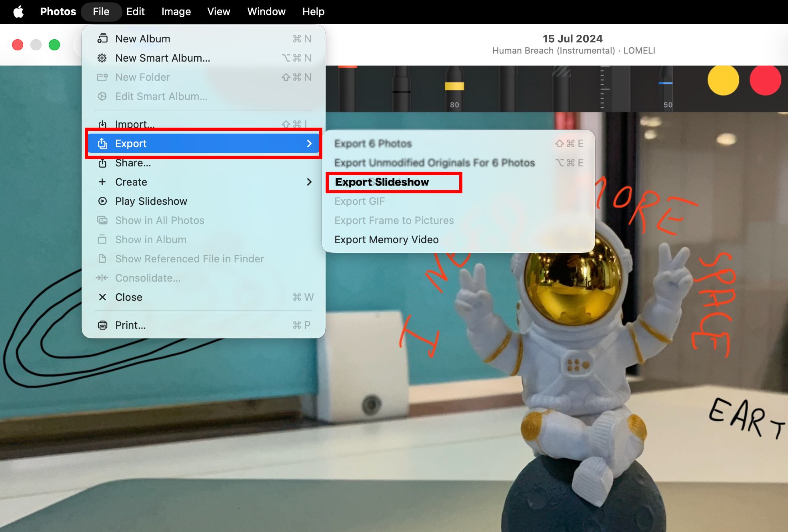Click the New Smart Album gear icon
The width and height of the screenshot is (788, 532).
click(x=102, y=58)
